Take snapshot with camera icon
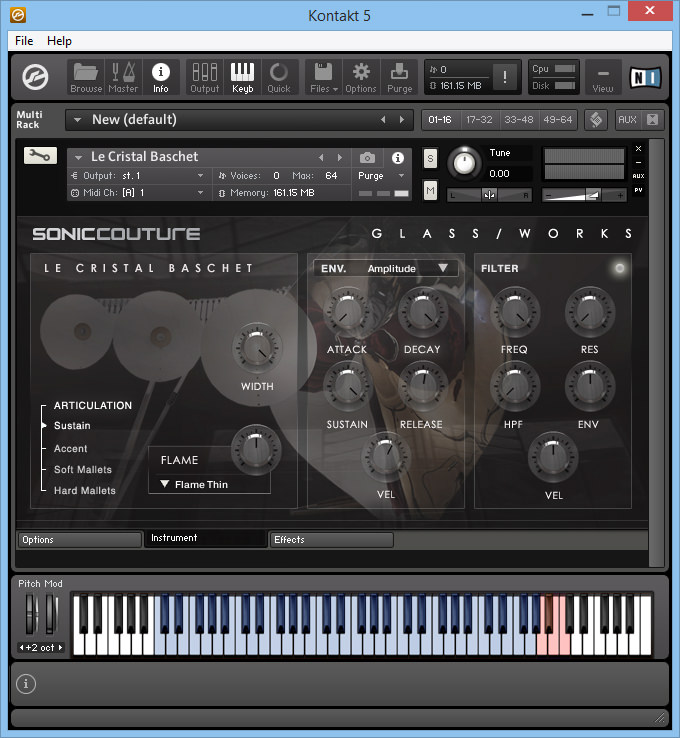The height and width of the screenshot is (738, 680). [x=367, y=158]
